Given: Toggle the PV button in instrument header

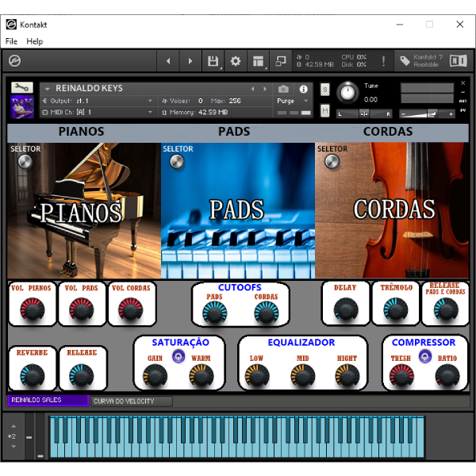Looking at the screenshot, I should (463, 110).
